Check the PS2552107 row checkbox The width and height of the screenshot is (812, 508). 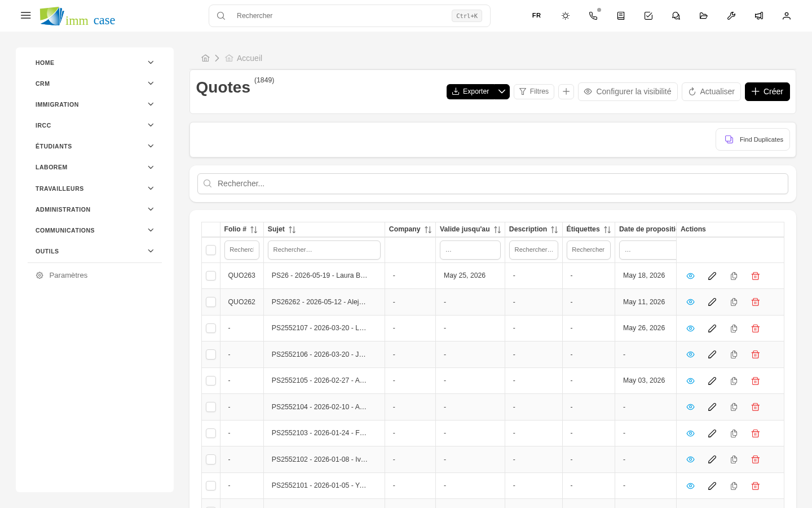(x=211, y=329)
